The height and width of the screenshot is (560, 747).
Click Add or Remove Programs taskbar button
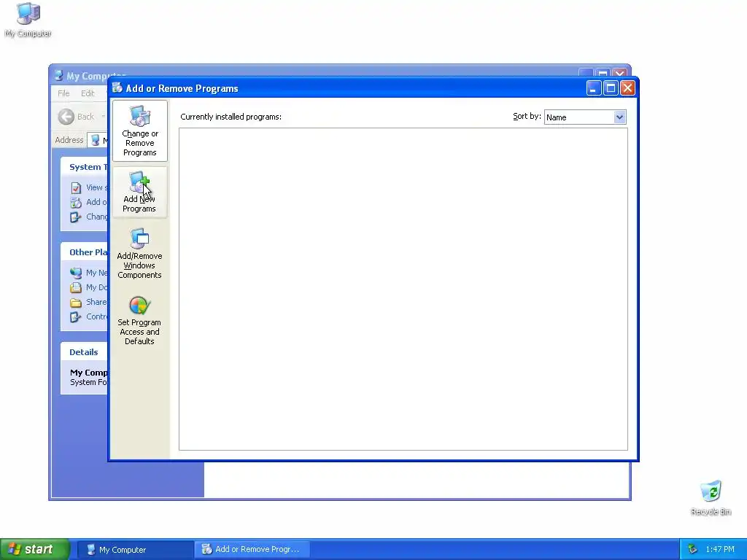(252, 550)
